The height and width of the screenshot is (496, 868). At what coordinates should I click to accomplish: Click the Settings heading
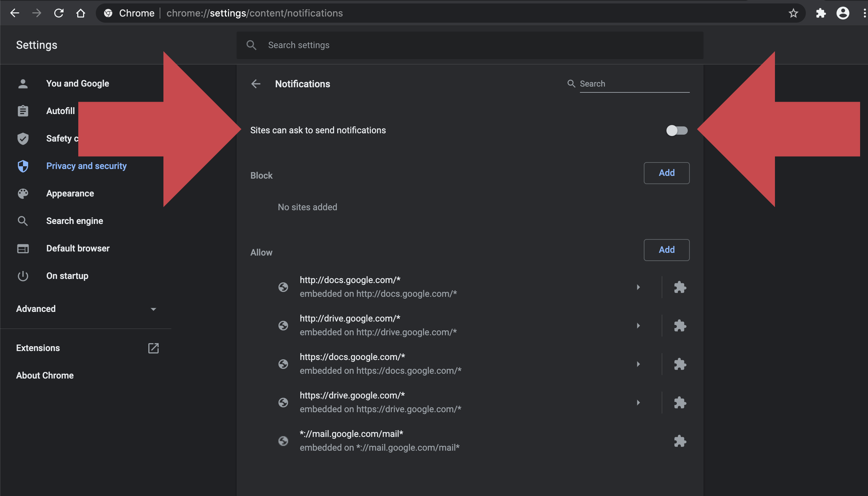coord(37,45)
